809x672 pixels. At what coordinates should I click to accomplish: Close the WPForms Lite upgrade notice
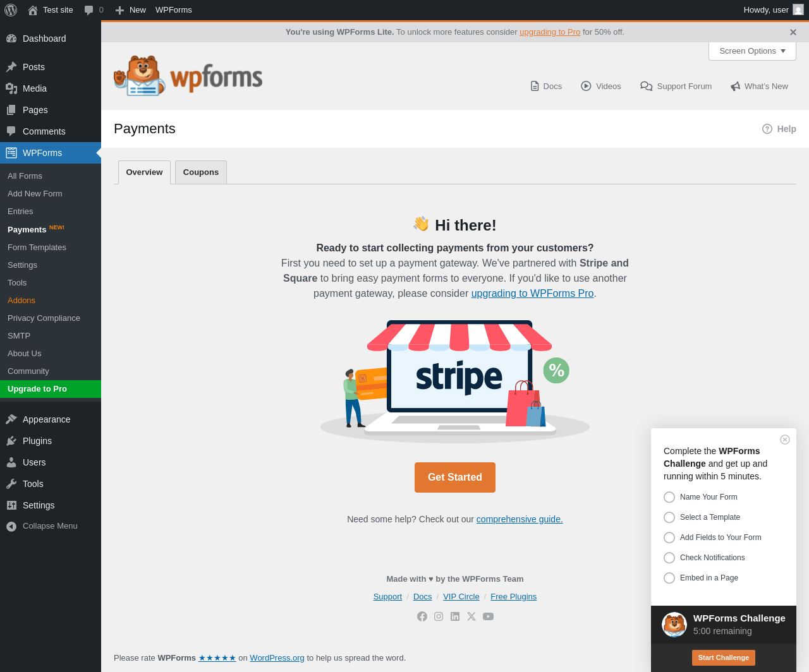pyautogui.click(x=793, y=32)
